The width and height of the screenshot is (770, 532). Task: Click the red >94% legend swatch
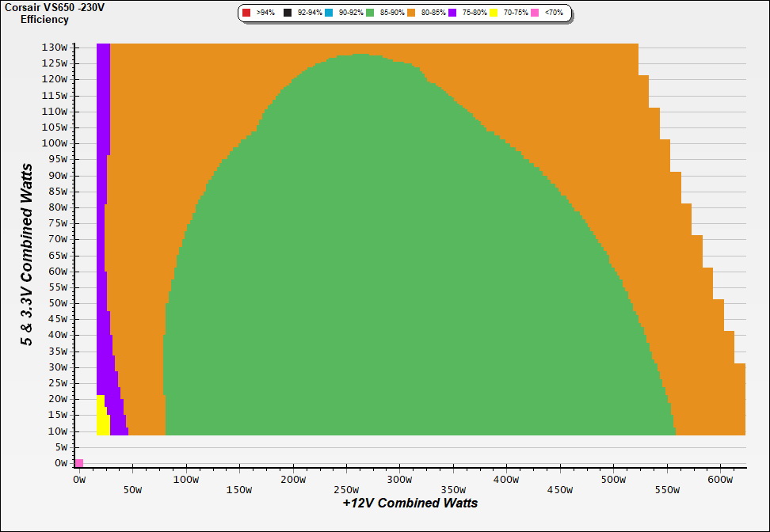[247, 13]
